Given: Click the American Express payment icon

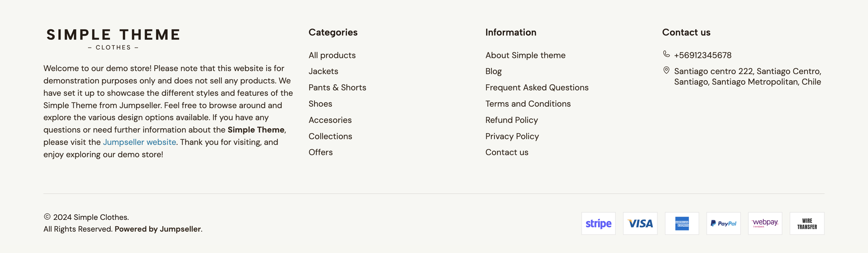Looking at the screenshot, I should click(682, 223).
